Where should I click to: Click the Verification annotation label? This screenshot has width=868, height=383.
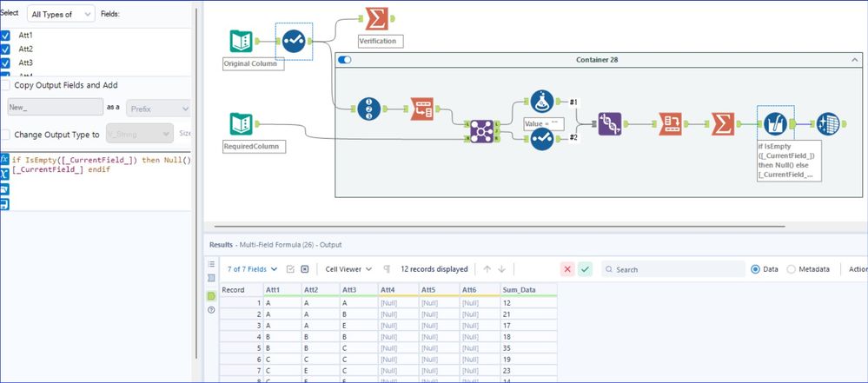coord(380,42)
